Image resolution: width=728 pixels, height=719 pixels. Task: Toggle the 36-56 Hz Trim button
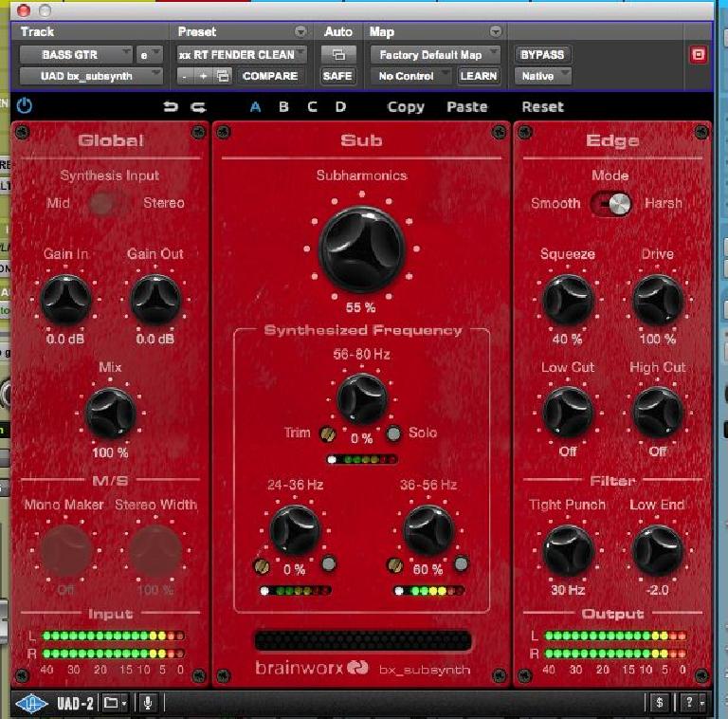394,565
